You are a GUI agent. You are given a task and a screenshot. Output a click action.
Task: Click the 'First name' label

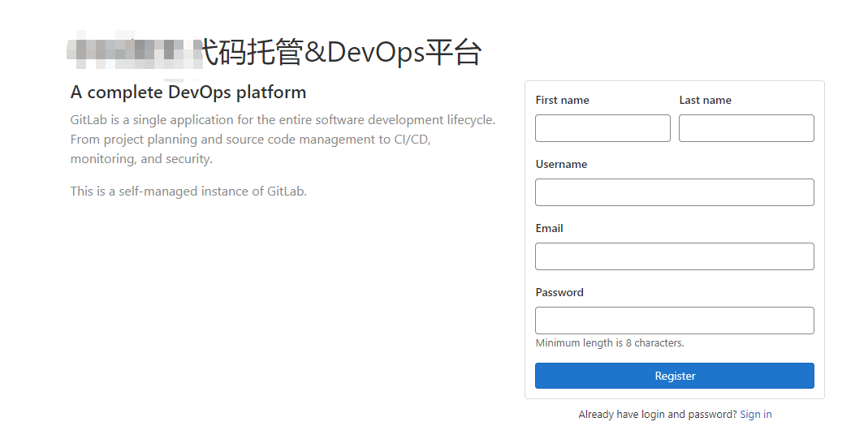[562, 100]
